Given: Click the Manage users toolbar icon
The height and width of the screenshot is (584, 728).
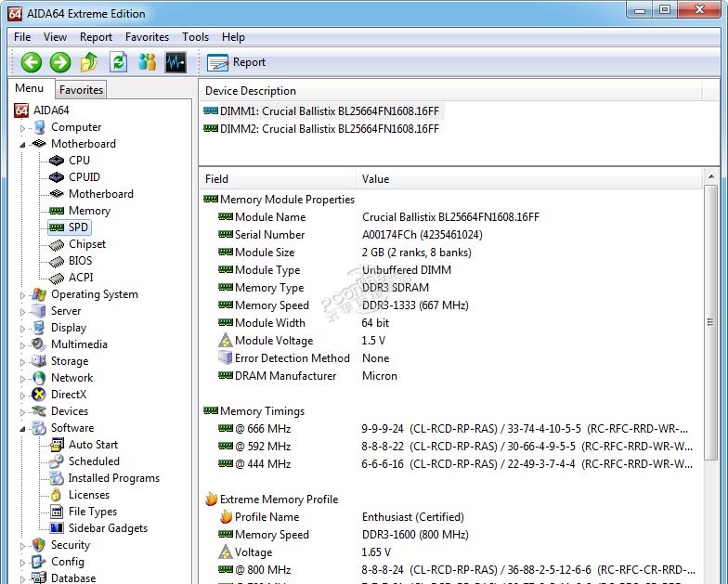Looking at the screenshot, I should [147, 62].
